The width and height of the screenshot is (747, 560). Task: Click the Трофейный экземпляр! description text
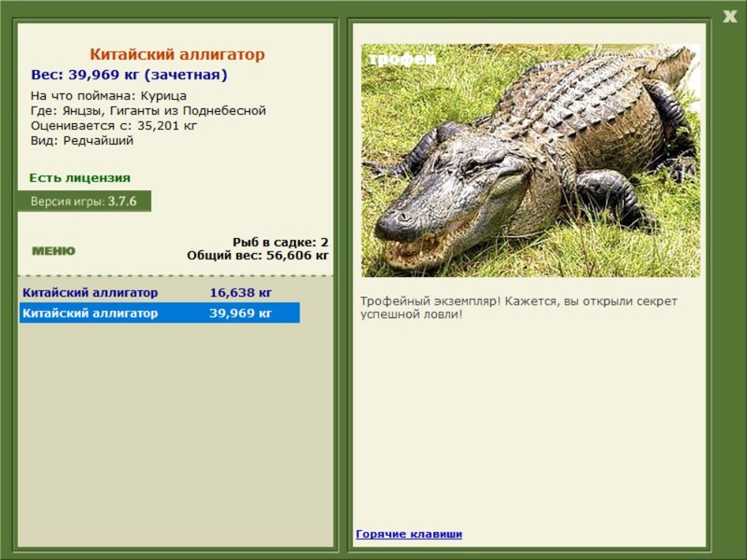518,308
